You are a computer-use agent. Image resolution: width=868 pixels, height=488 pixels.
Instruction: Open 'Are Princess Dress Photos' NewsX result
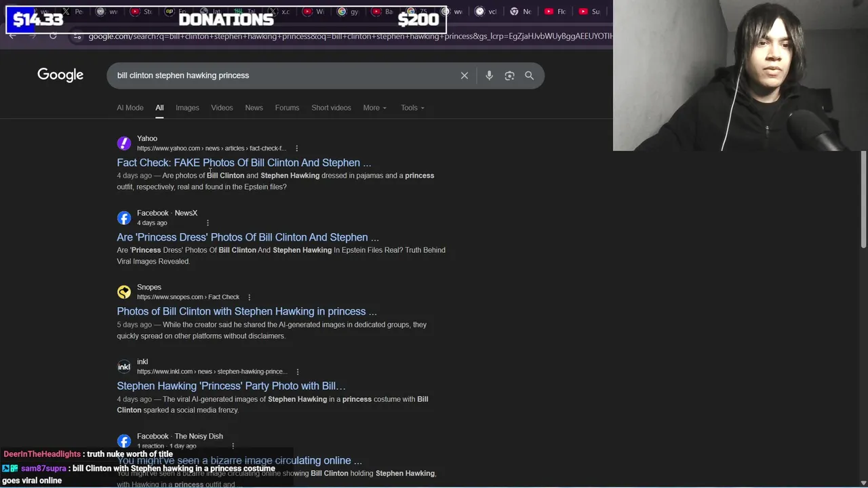point(248,237)
